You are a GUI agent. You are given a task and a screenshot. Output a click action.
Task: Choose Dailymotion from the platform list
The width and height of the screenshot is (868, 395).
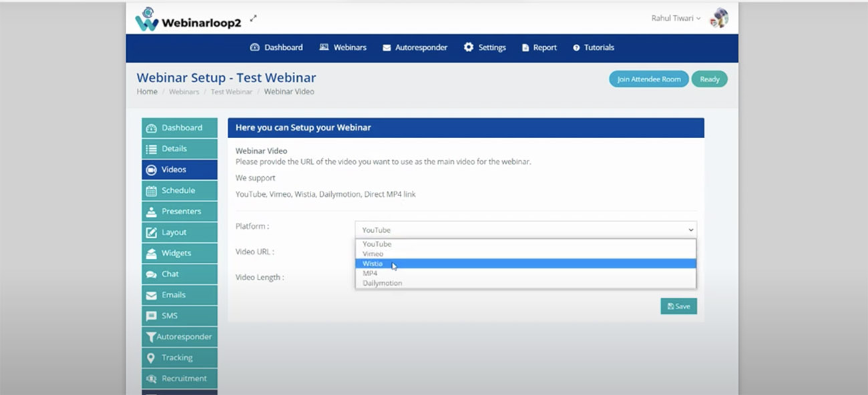tap(525, 283)
